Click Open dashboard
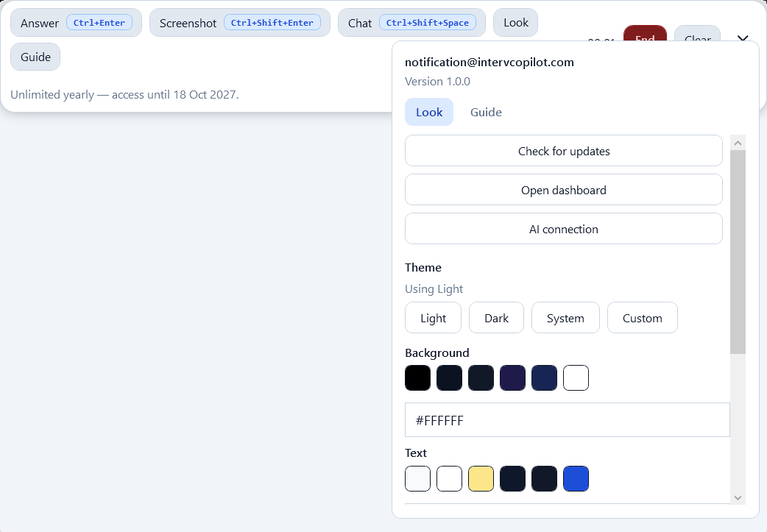The width and height of the screenshot is (767, 532). point(564,190)
